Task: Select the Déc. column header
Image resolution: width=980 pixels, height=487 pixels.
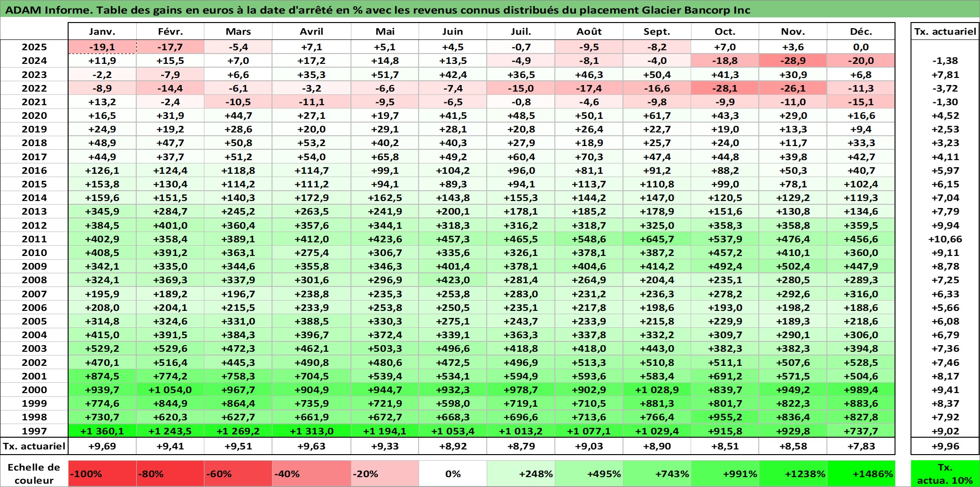Action: 861,31
